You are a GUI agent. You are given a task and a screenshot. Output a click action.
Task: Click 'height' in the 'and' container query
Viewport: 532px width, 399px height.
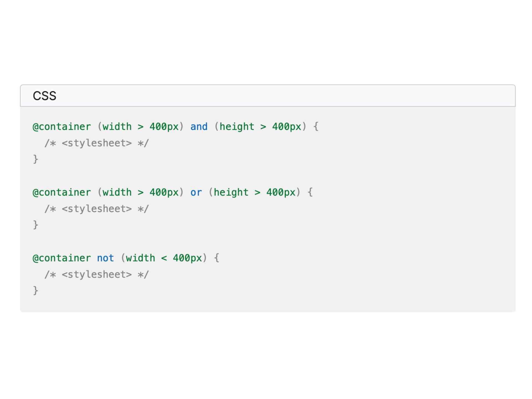click(237, 127)
